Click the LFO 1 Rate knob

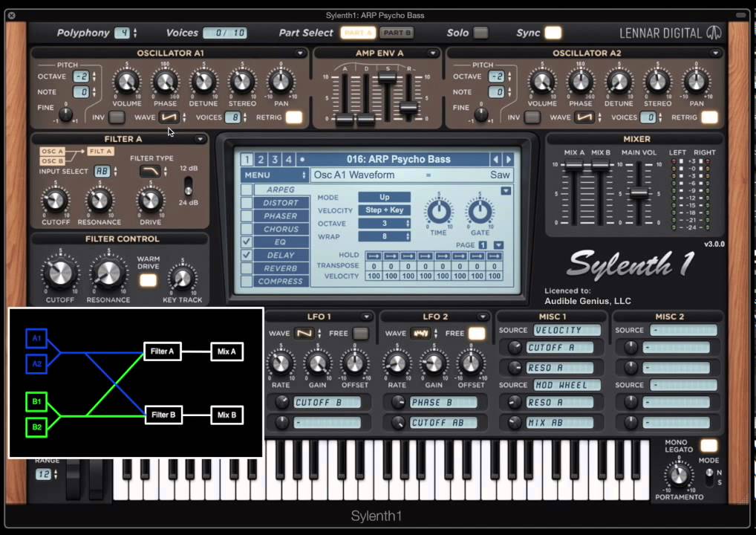click(x=281, y=364)
